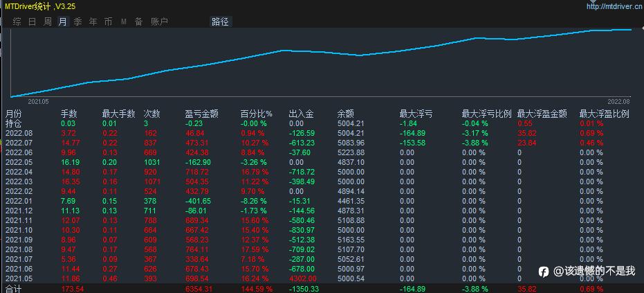Open the 日 daily statistics tab
The height and width of the screenshot is (293, 644).
tap(32, 21)
